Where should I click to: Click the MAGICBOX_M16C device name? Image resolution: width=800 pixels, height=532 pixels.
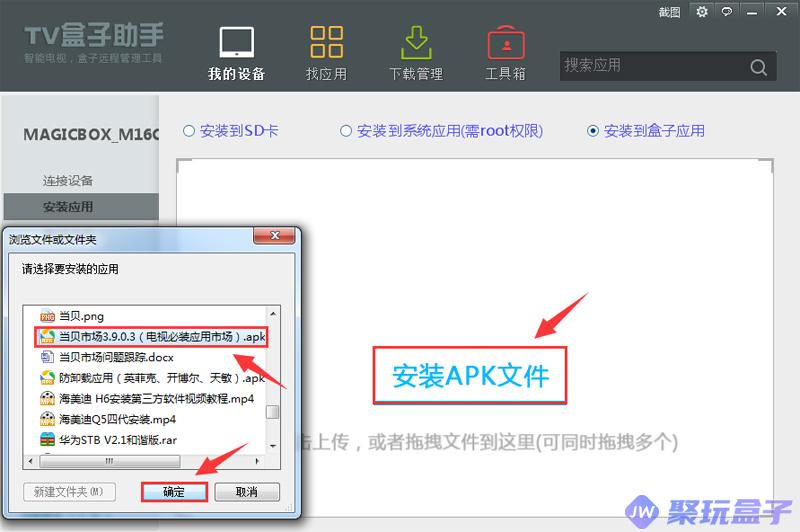[91, 134]
